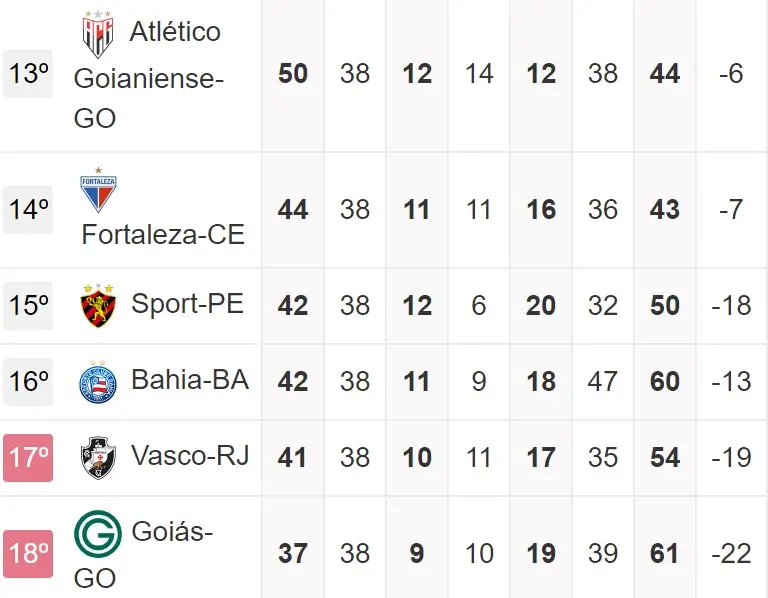Click the Goiás green G crest
This screenshot has height=598, width=768.
click(98, 534)
